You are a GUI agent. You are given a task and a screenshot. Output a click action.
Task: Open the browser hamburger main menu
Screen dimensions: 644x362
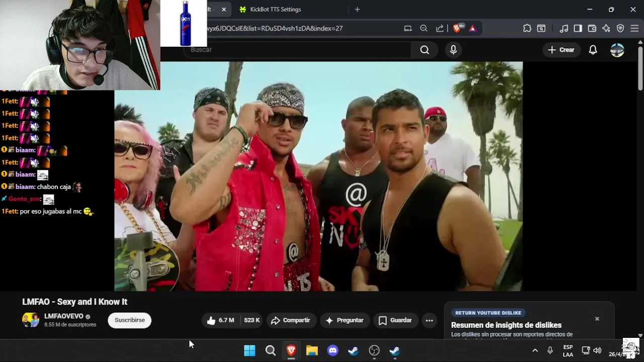(x=634, y=29)
